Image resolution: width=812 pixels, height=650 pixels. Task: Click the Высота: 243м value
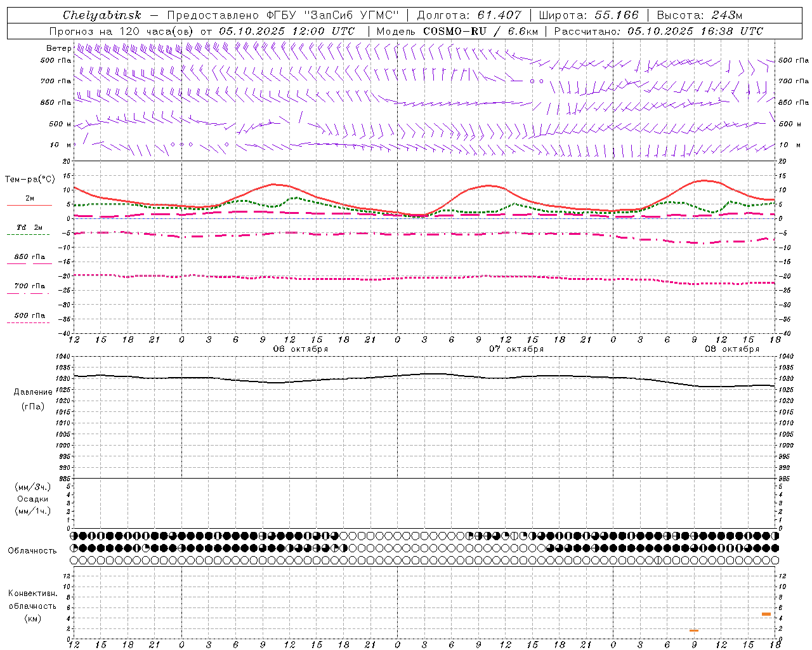click(x=700, y=15)
